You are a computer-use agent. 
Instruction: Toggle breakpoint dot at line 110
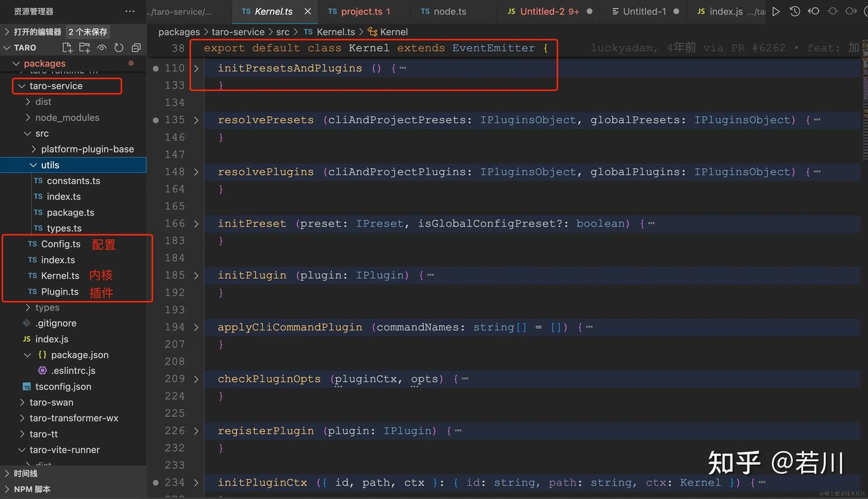(156, 68)
